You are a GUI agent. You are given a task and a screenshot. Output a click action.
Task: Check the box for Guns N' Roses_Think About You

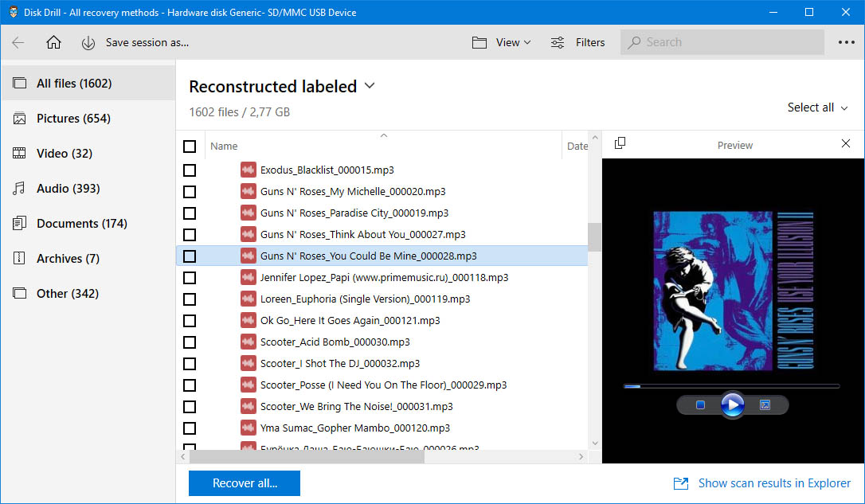pyautogui.click(x=190, y=234)
